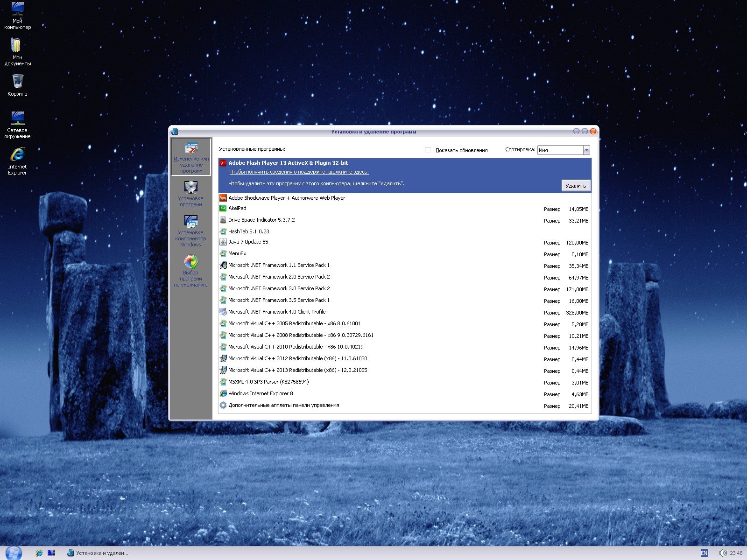Open the Add/Remove Windows Components icon
This screenshot has width=747, height=560.
tap(191, 221)
